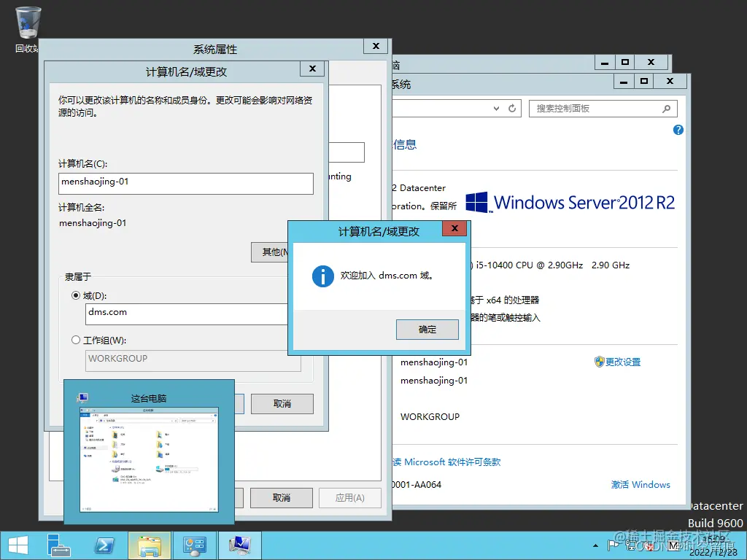Click the 计算机全名 value menshaojing-01

click(93, 223)
